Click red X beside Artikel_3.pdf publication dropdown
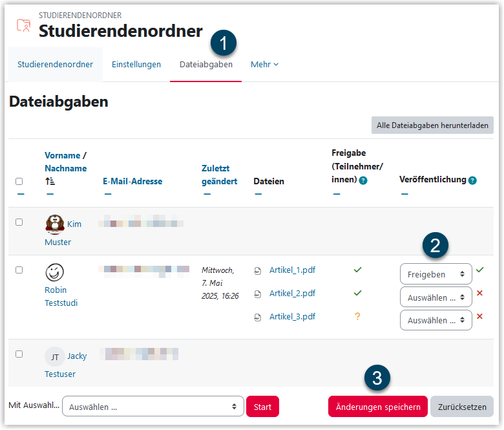 pyautogui.click(x=479, y=316)
